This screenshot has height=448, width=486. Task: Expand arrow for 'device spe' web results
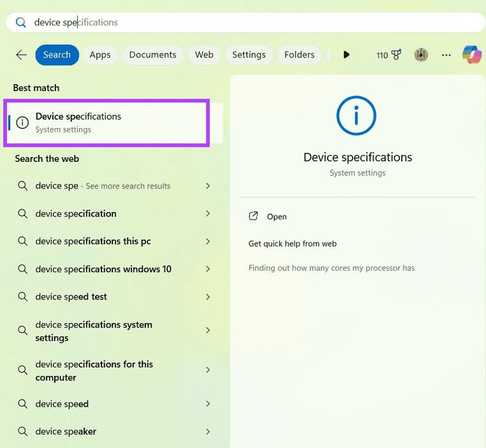click(208, 185)
